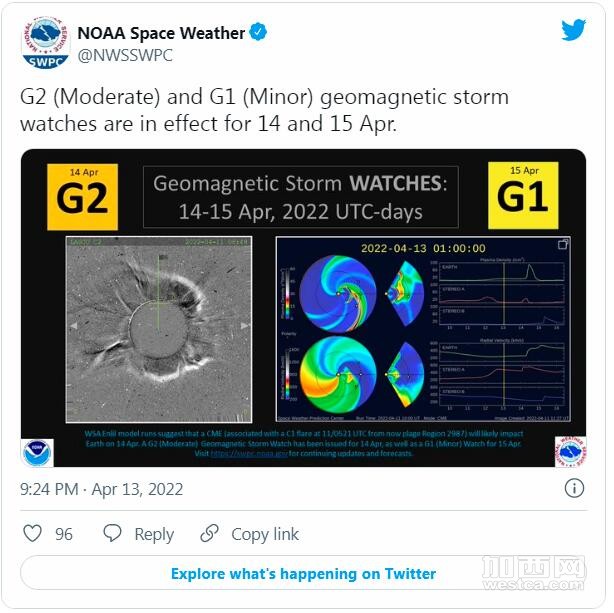Click the 96 likes count

tap(64, 534)
